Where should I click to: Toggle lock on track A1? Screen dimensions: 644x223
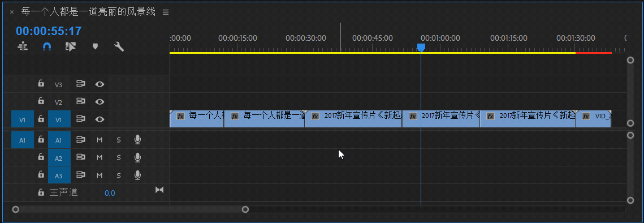click(x=41, y=139)
